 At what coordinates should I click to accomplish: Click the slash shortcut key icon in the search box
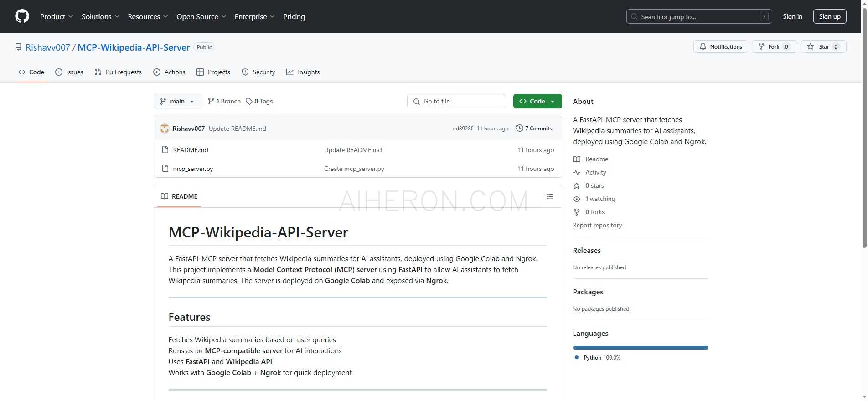(765, 16)
